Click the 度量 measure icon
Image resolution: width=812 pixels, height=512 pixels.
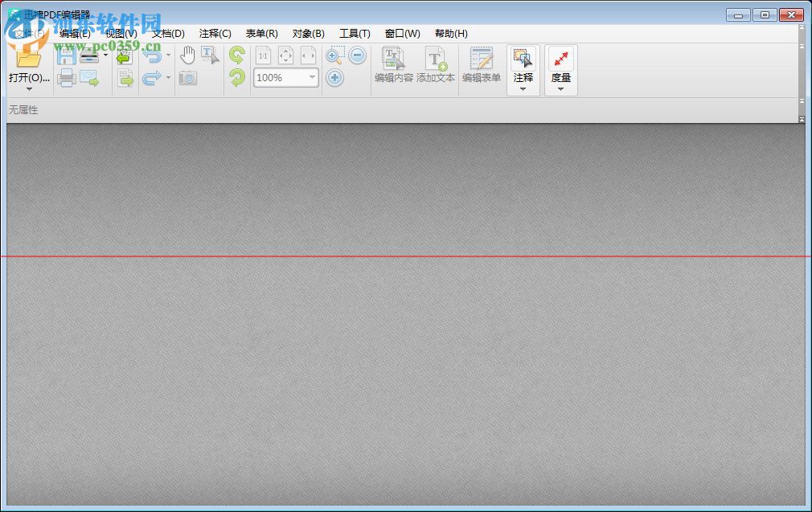[x=561, y=59]
